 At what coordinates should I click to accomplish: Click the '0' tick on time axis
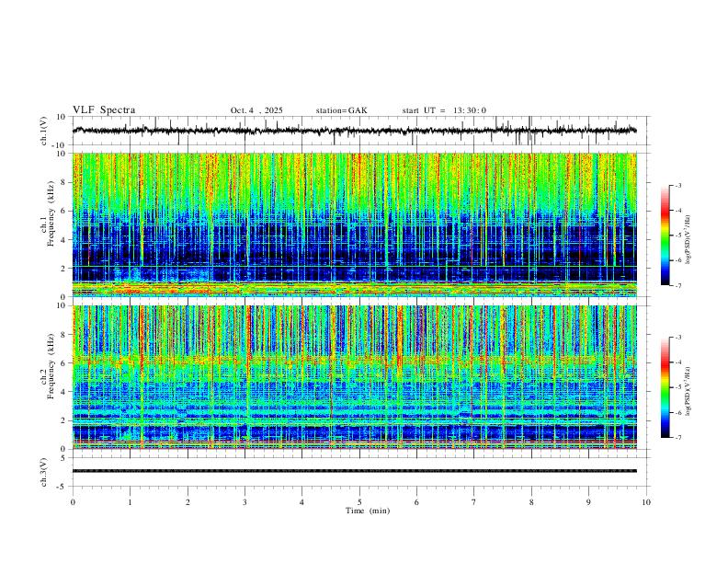[x=73, y=502]
